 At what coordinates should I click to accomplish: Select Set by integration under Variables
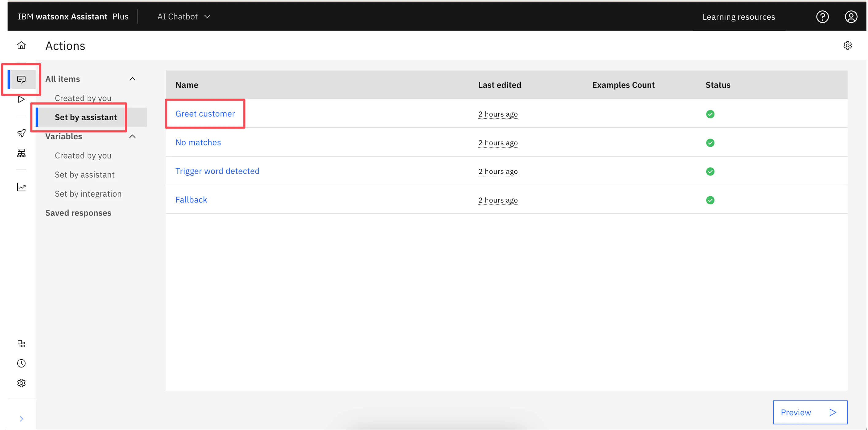pos(88,194)
